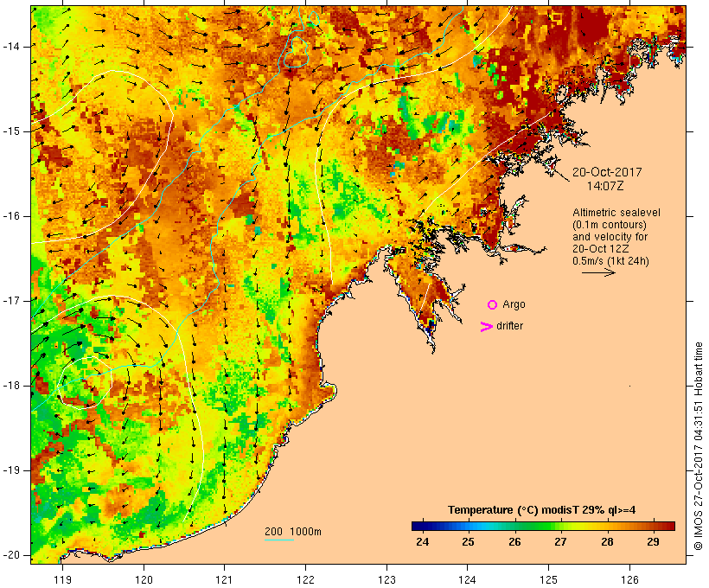This screenshot has width=709, height=588.
Task: Click the '14:07Z' time text
Action: click(x=605, y=186)
